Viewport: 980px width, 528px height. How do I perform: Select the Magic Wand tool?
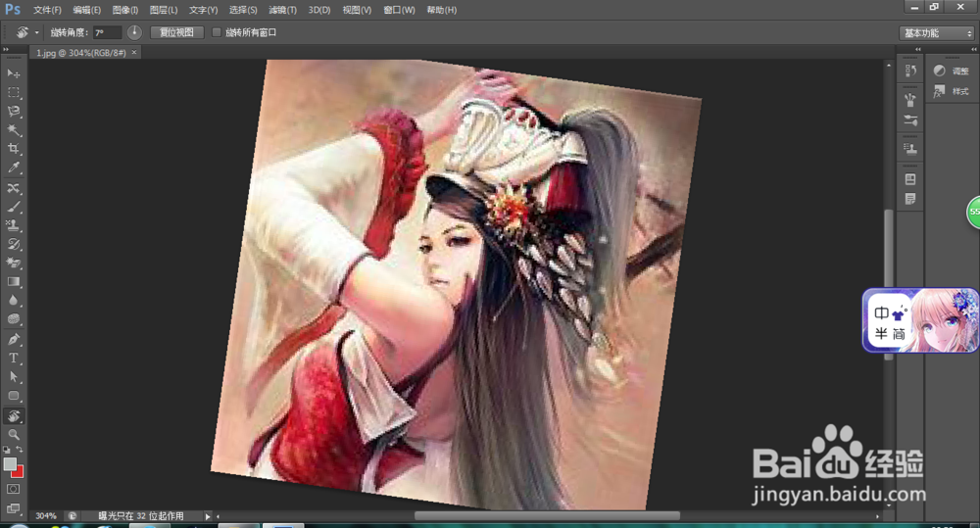point(13,130)
